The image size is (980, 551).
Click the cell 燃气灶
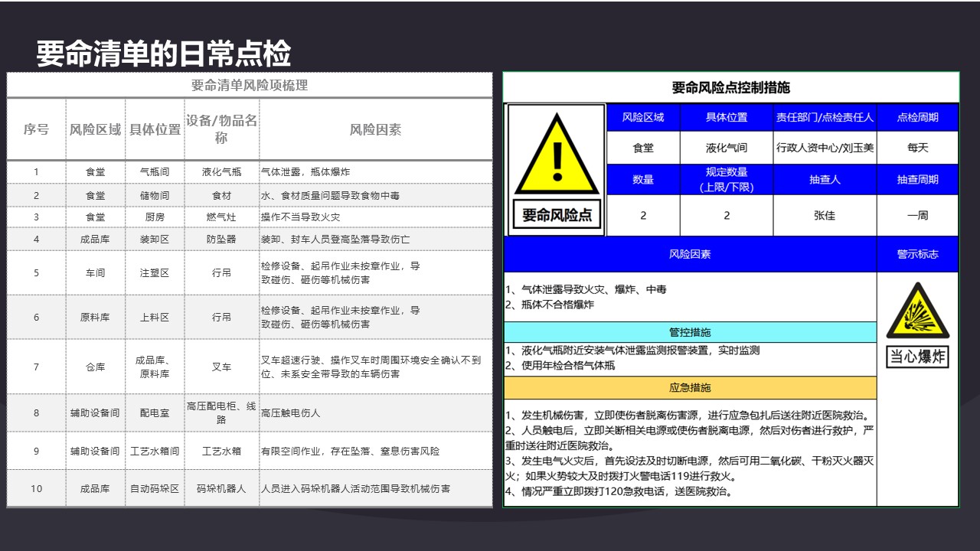[x=221, y=217]
